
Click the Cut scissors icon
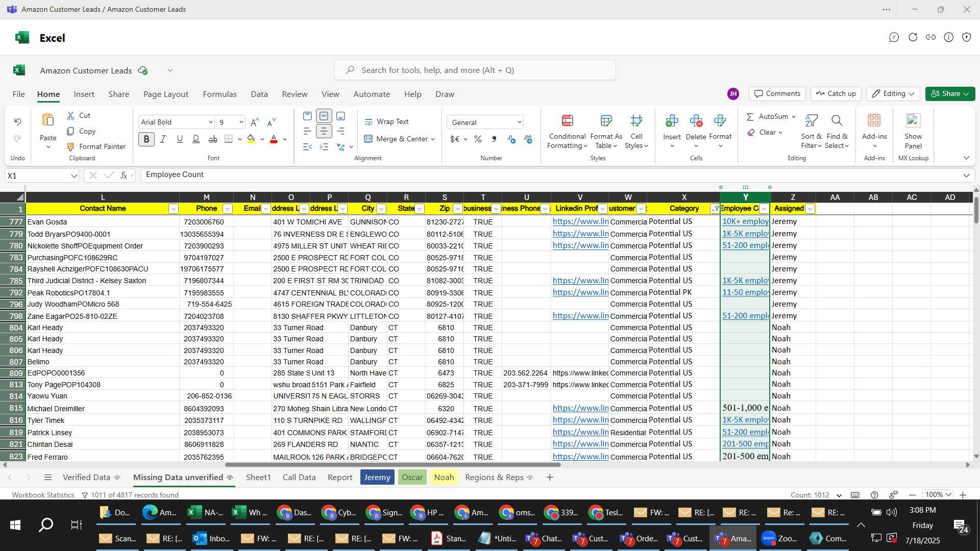(x=71, y=116)
